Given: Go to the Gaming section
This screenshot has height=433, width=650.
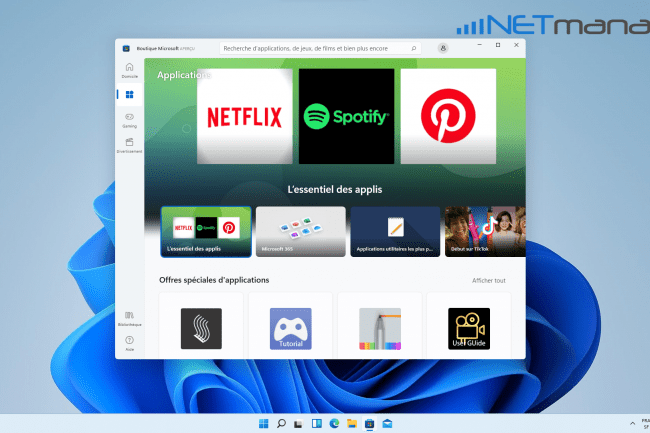Looking at the screenshot, I should click(129, 119).
